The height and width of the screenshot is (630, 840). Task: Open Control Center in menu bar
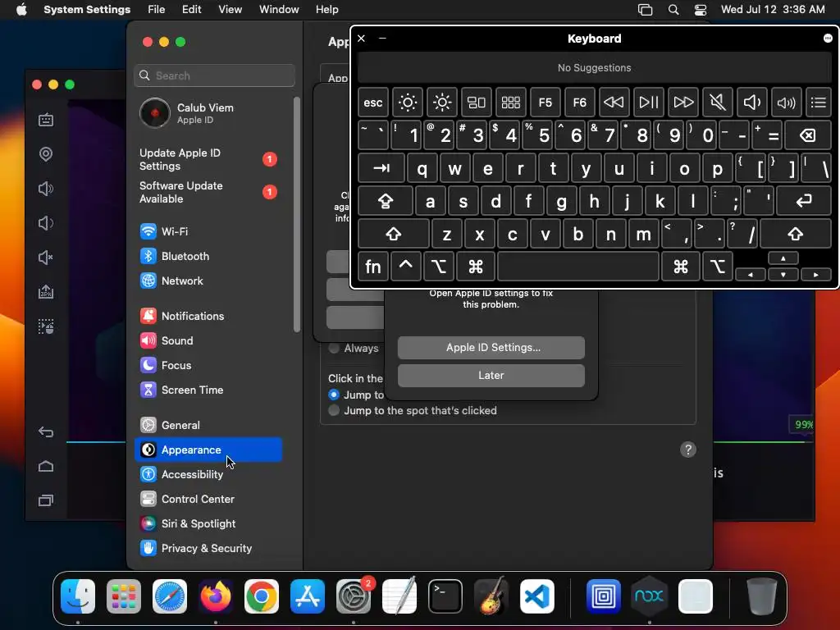tap(701, 10)
